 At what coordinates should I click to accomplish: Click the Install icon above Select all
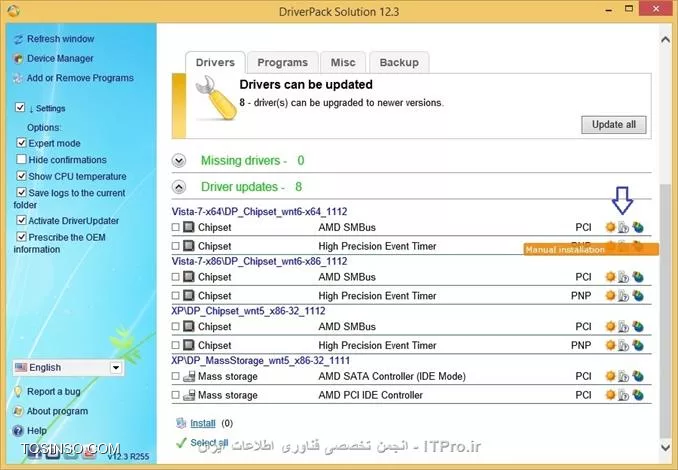(181, 423)
